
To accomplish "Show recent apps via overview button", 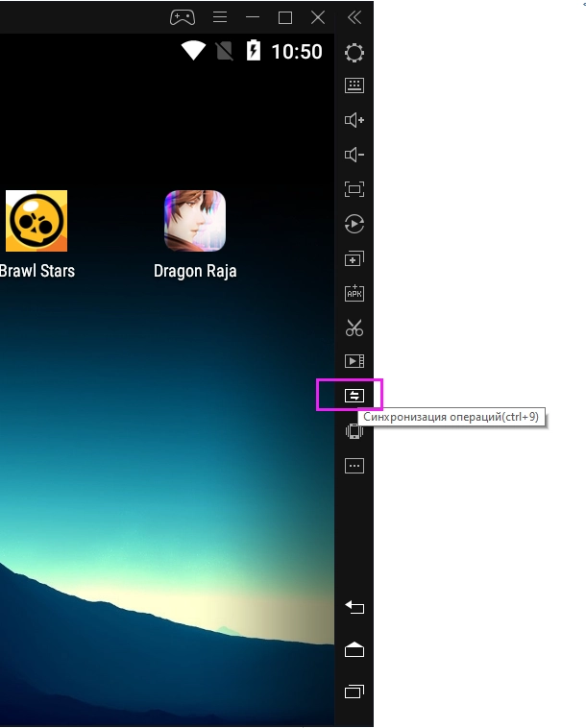I will (x=354, y=692).
